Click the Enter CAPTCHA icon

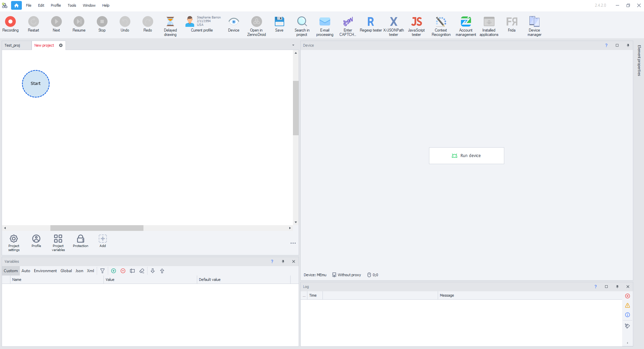(348, 26)
